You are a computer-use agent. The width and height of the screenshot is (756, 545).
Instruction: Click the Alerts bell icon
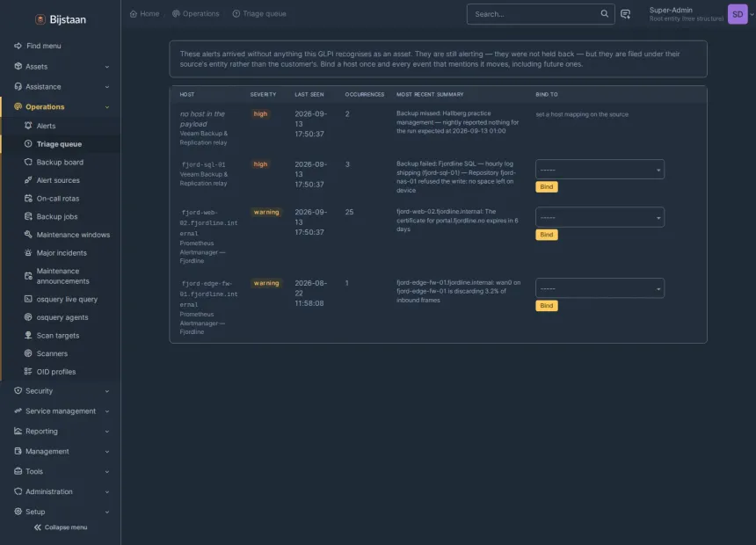tap(28, 126)
